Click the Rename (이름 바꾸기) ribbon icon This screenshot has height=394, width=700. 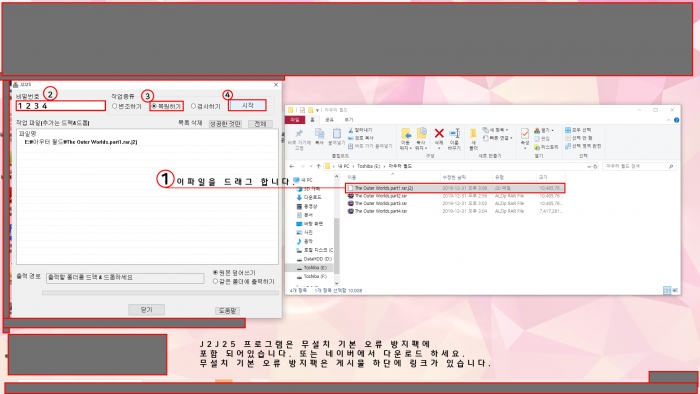tap(454, 139)
